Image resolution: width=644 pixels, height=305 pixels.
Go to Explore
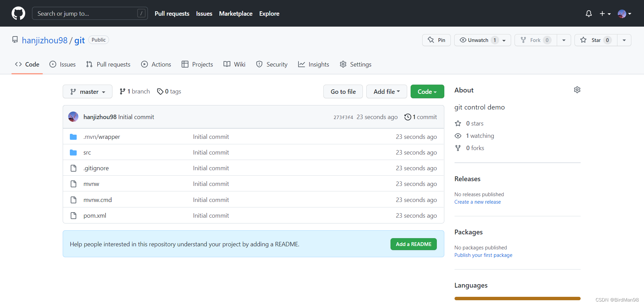click(269, 14)
